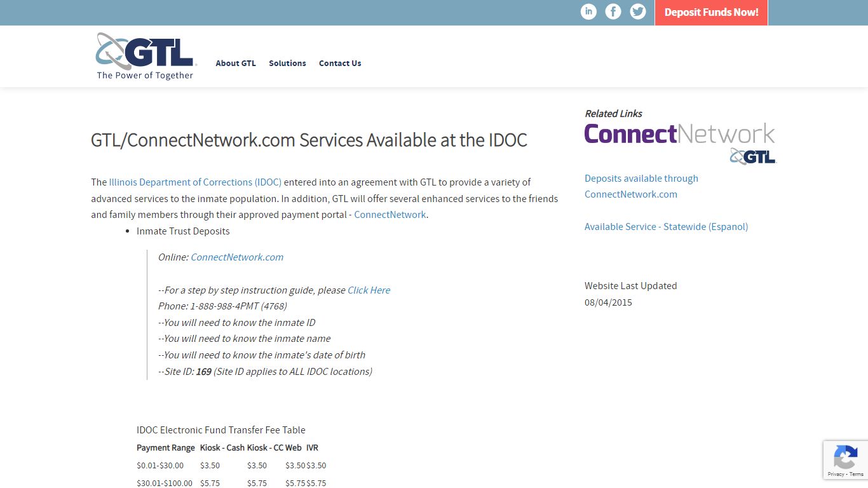This screenshot has height=488, width=868.
Task: Click the Kiosk - Cash column header
Action: [x=222, y=447]
